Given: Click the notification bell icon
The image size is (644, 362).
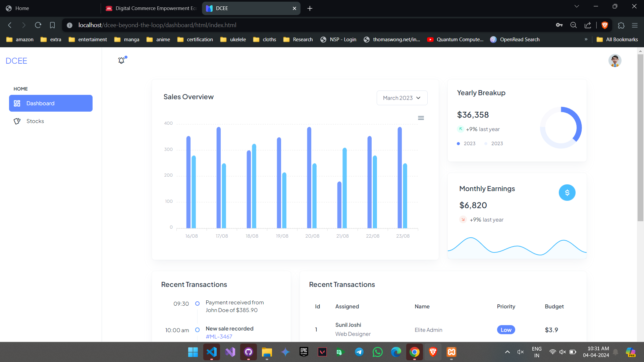Looking at the screenshot, I should 121,61.
